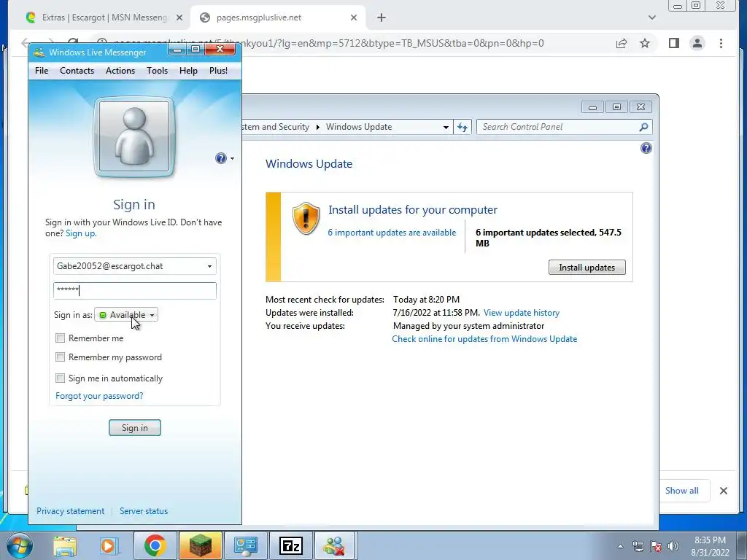
Task: Open the Plus! menu
Action: (218, 71)
